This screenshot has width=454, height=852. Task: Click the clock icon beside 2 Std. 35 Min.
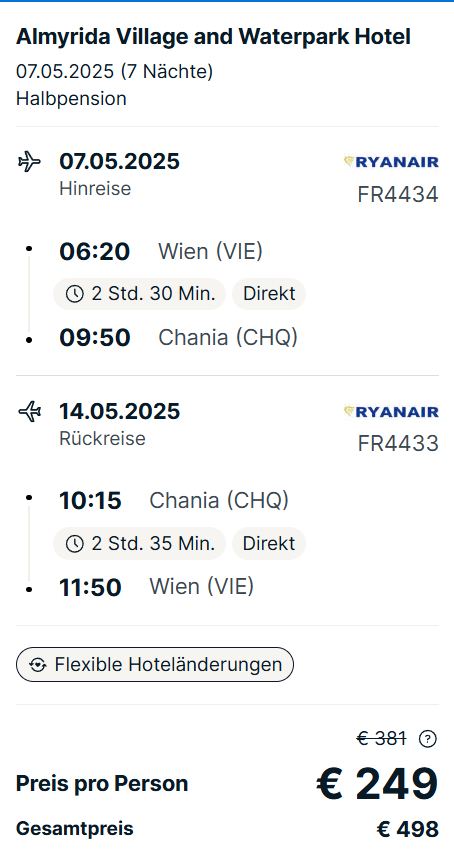[74, 543]
